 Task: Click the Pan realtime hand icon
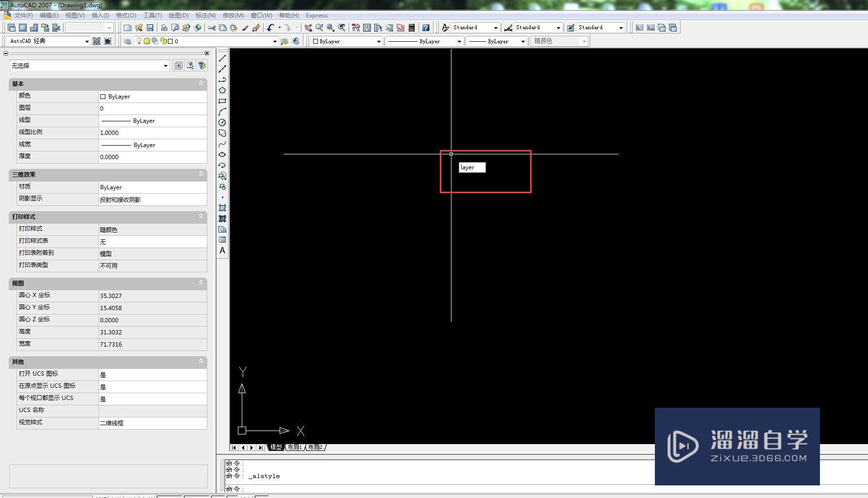[x=308, y=28]
